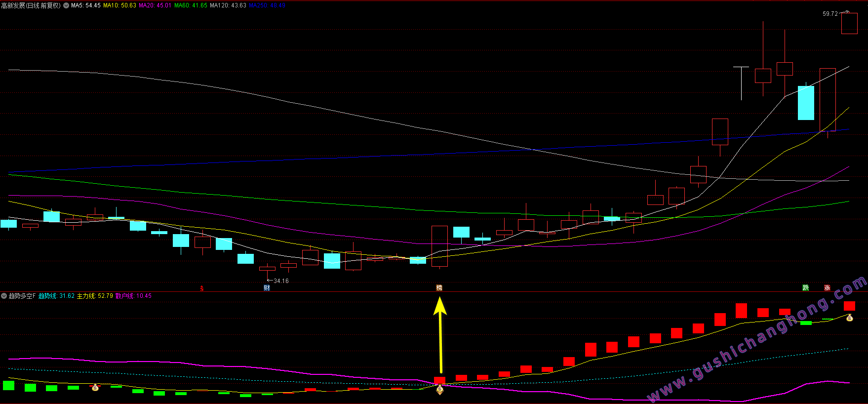The height and width of the screenshot is (404, 868).
Task: Select the MA60: 41.65 label
Action: (x=191, y=5)
